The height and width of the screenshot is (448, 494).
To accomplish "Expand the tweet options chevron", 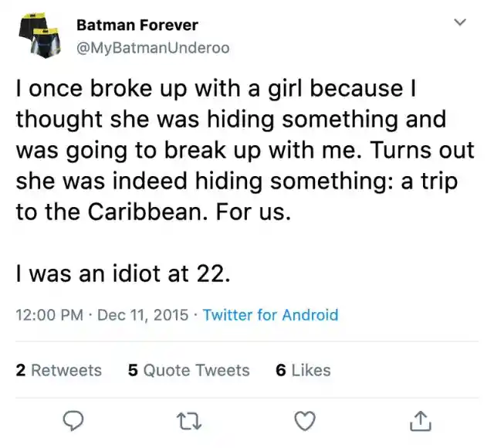I will click(460, 22).
